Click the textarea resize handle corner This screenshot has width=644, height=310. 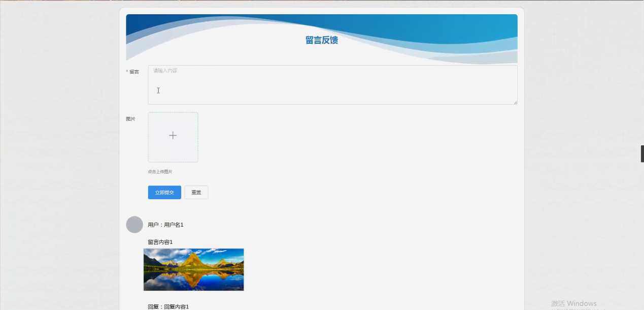pyautogui.click(x=515, y=102)
